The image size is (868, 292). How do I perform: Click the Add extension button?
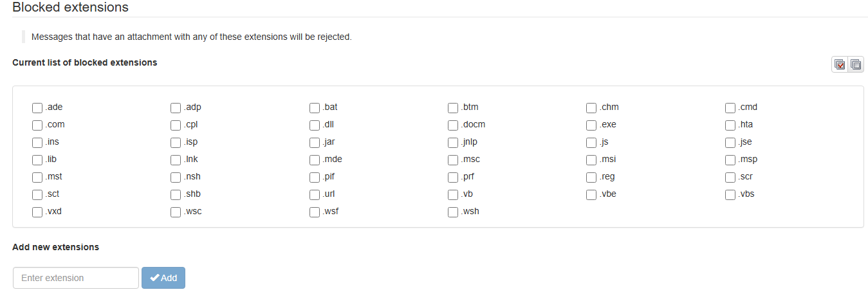click(163, 278)
